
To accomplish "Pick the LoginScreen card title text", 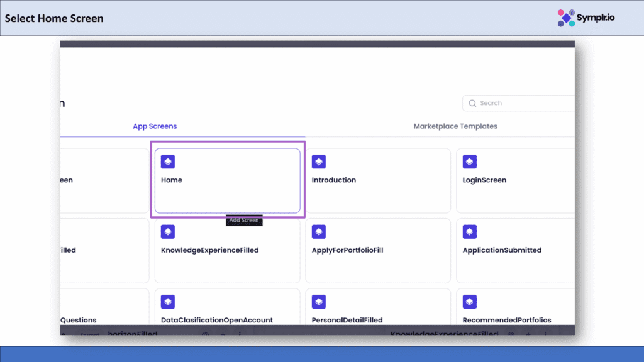I will [484, 180].
